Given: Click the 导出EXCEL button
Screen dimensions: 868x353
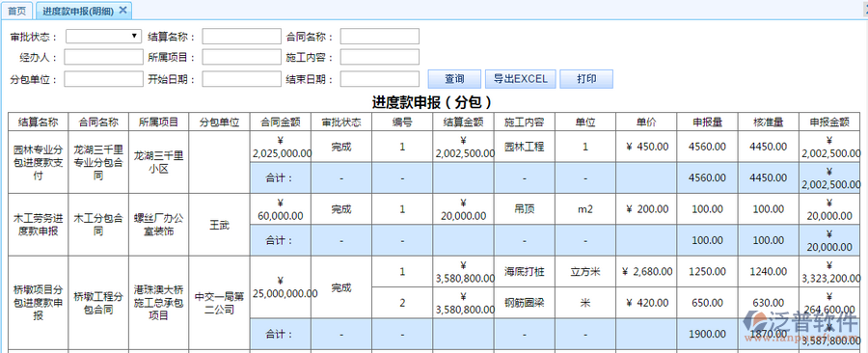Looking at the screenshot, I should pos(521,78).
